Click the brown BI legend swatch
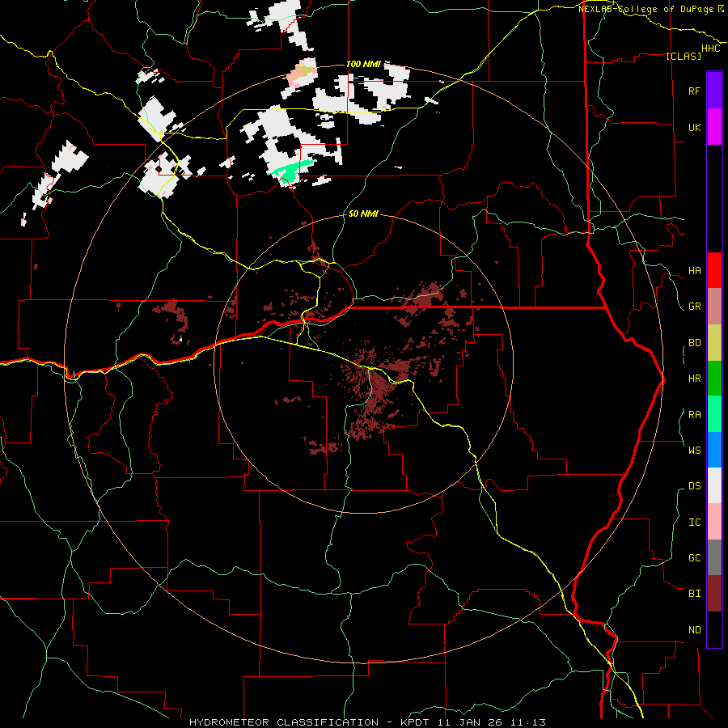Screen dimensions: 728x728 point(714,594)
